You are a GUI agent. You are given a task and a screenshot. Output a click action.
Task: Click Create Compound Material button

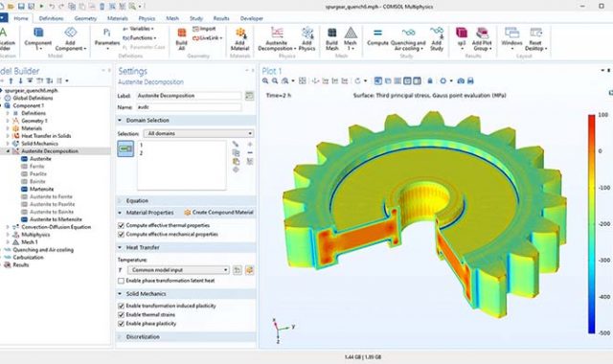click(x=219, y=213)
